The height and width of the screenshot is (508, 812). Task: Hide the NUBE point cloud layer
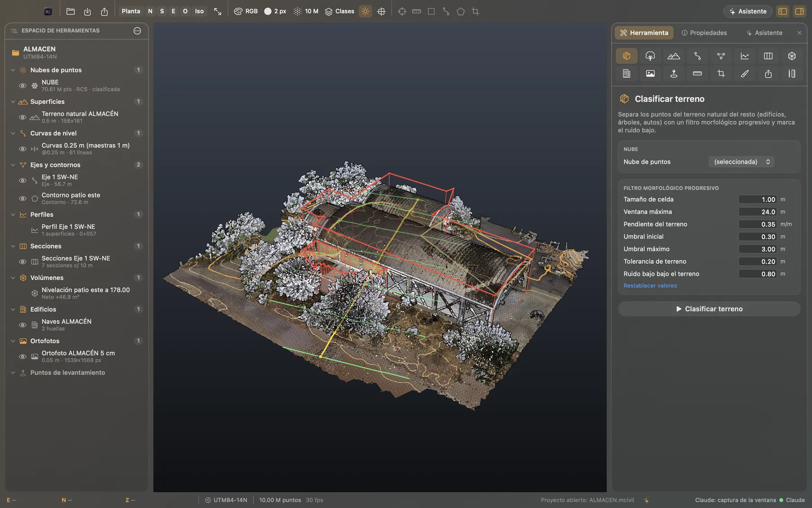click(x=23, y=86)
